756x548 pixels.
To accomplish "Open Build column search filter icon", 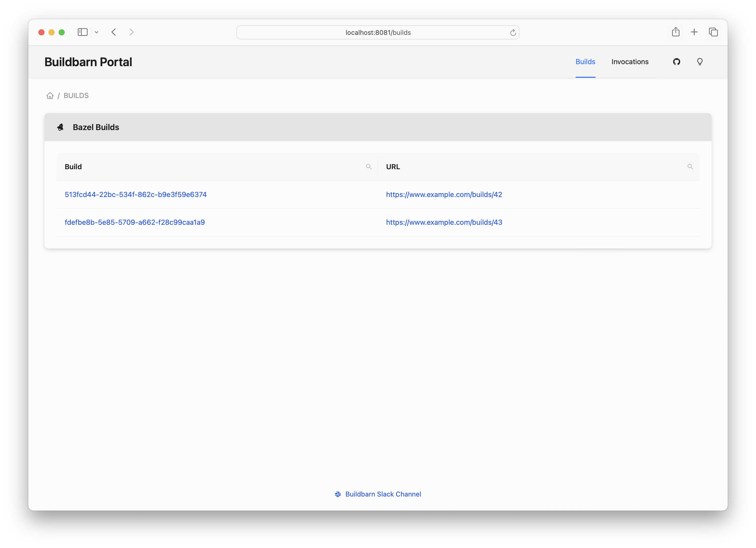I will [x=369, y=167].
